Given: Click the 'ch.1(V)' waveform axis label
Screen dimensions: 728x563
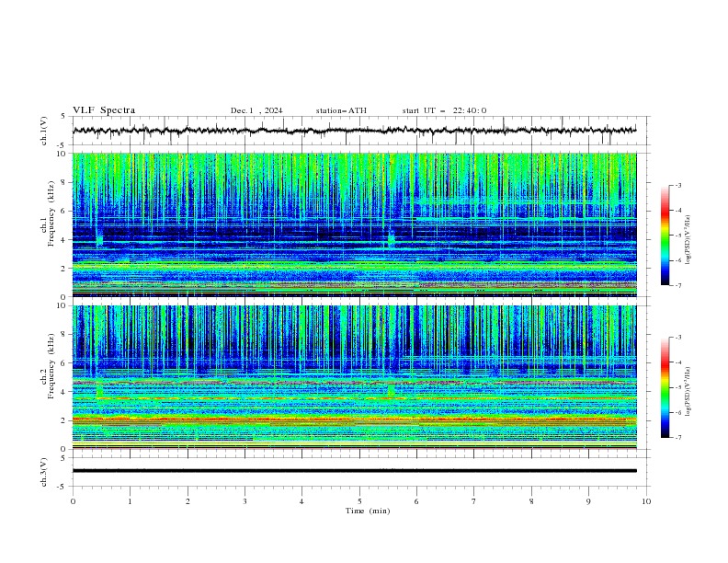Looking at the screenshot, I should tap(44, 131).
